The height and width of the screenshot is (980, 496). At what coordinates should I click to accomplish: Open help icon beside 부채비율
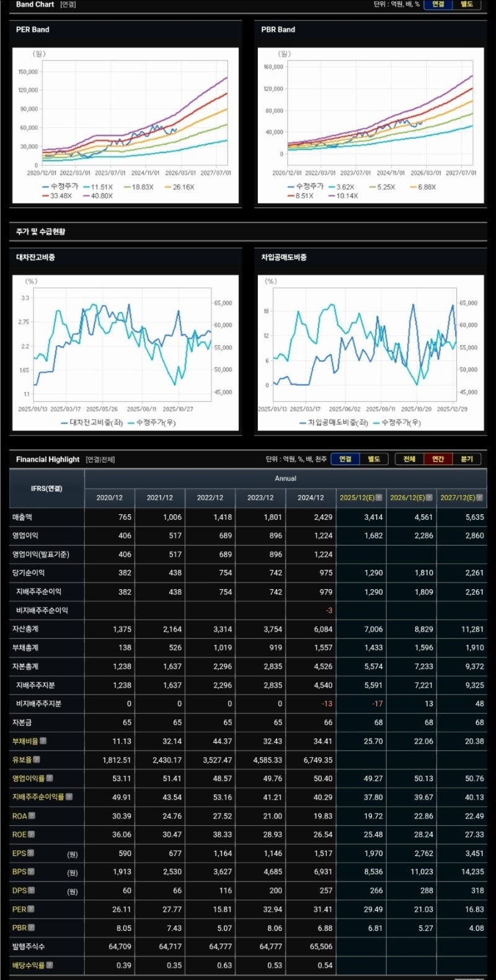click(x=43, y=741)
